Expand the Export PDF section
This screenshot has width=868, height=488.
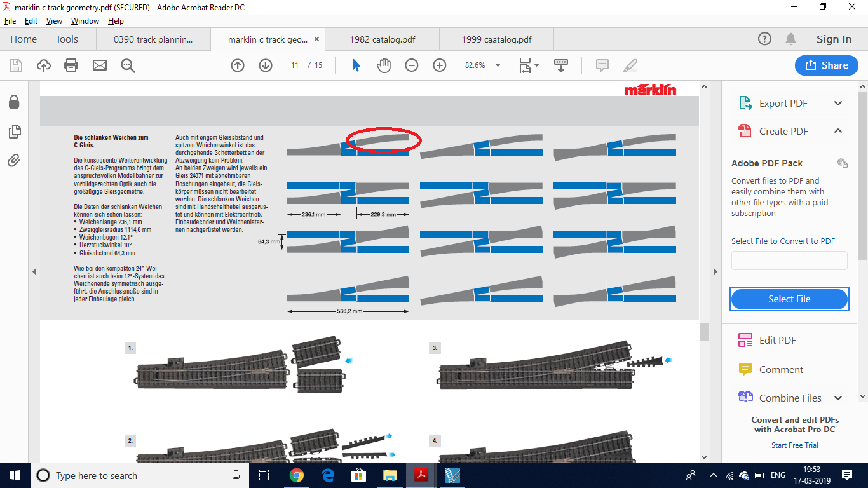tap(838, 104)
